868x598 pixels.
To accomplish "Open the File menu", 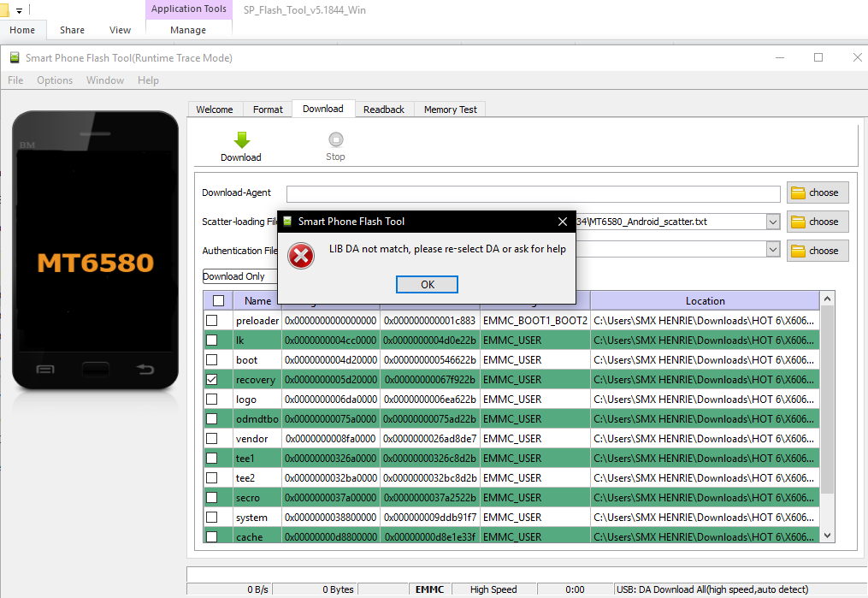I will pos(15,80).
